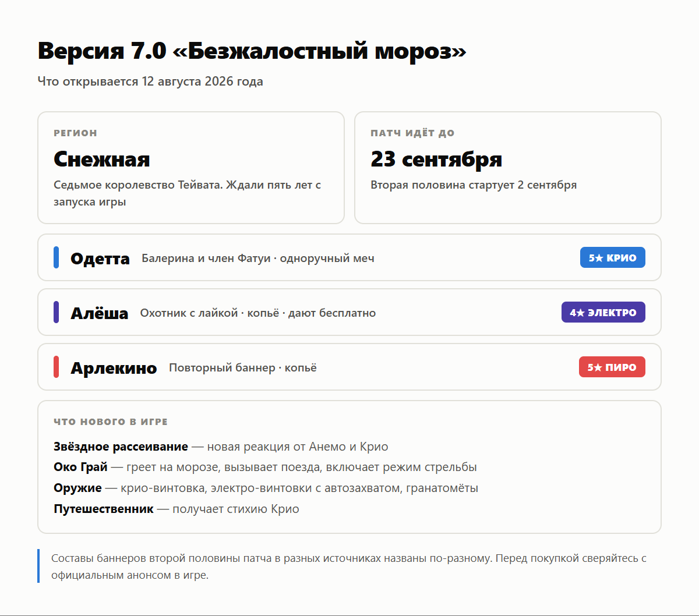Click the text «получает стихию Крио»

(x=236, y=509)
